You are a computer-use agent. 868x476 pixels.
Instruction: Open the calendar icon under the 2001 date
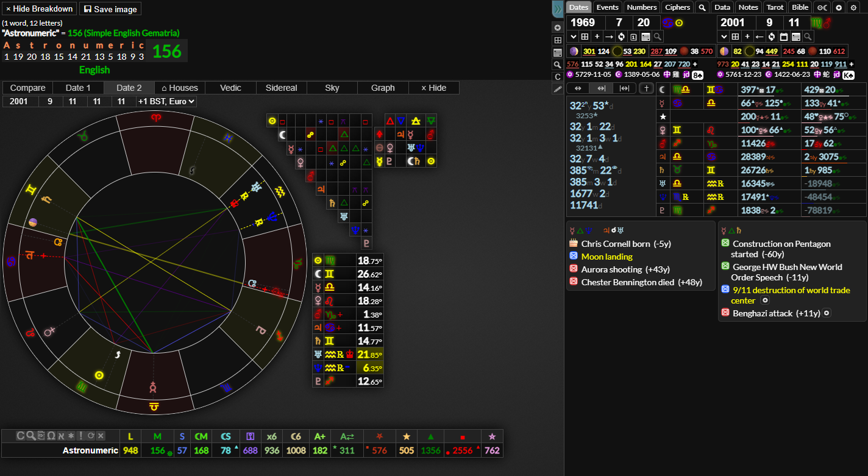[784, 37]
